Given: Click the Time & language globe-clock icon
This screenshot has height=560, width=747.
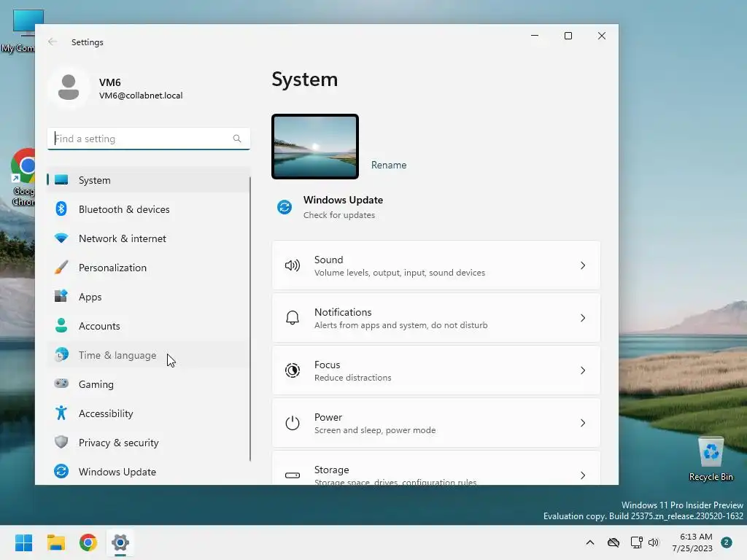Looking at the screenshot, I should point(61,354).
